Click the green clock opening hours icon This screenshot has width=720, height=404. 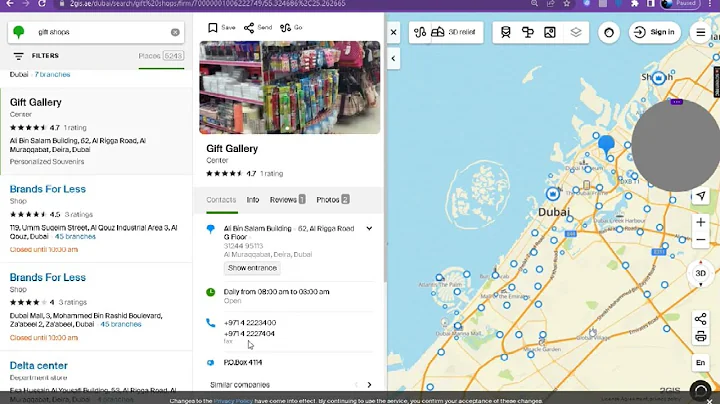click(210, 292)
